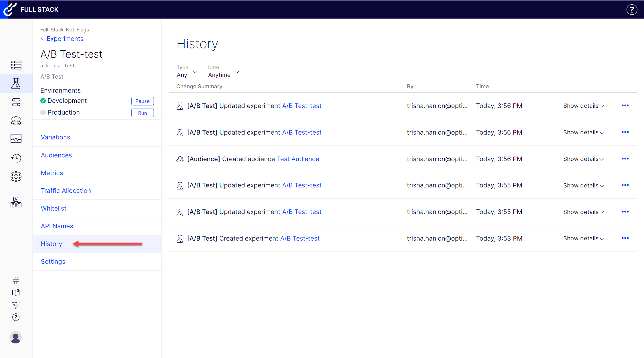Pause the Development environment
Screen dimensions: 644x358
tap(142, 101)
